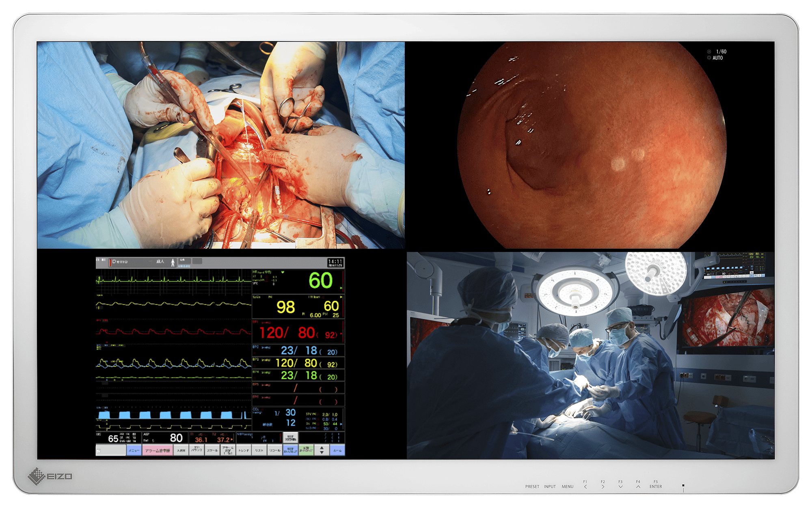Click the power indicator LED
Screen dimensions: 812x508
pos(683,485)
